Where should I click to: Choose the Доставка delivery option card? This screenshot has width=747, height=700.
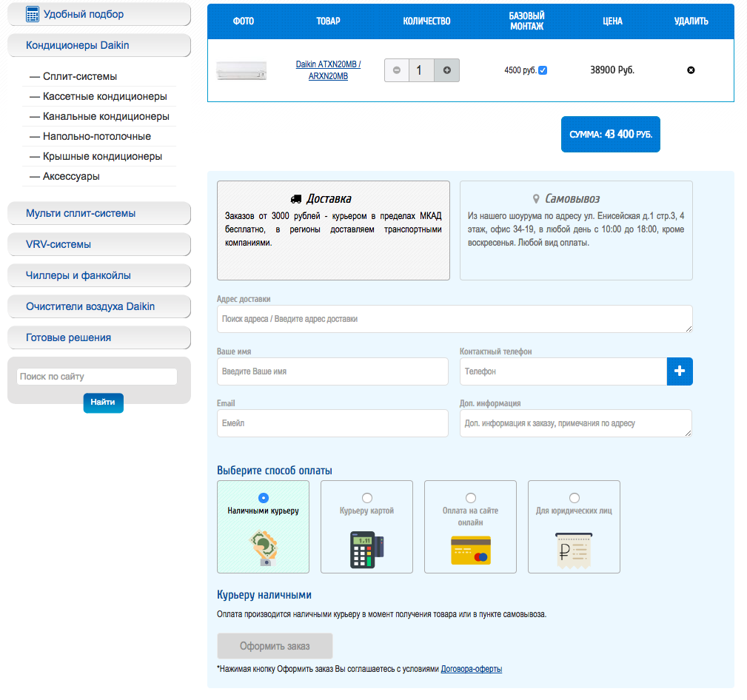point(333,230)
